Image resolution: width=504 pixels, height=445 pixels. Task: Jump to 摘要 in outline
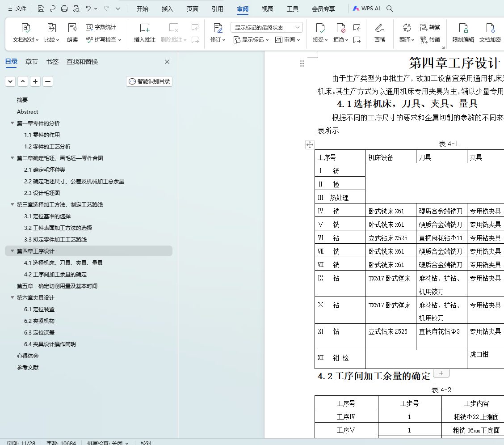click(22, 100)
